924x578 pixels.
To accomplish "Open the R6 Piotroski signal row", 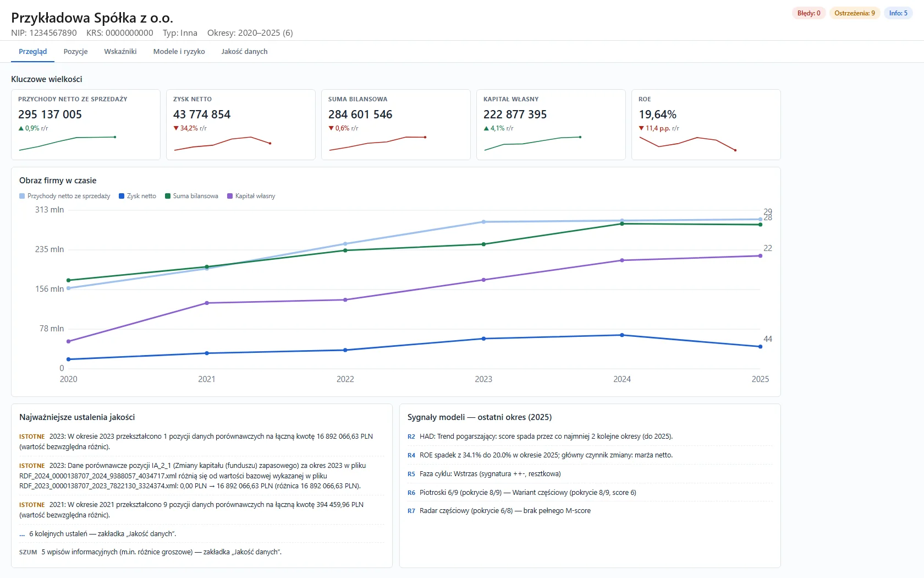I will (x=590, y=493).
